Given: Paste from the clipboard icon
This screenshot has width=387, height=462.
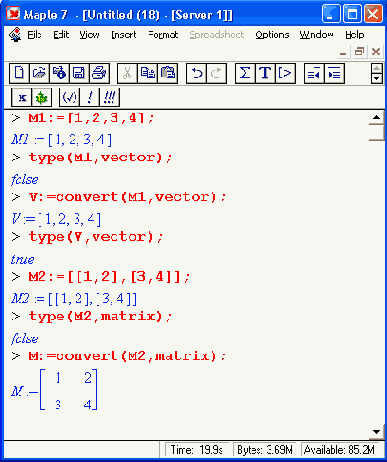Looking at the screenshot, I should tap(168, 73).
